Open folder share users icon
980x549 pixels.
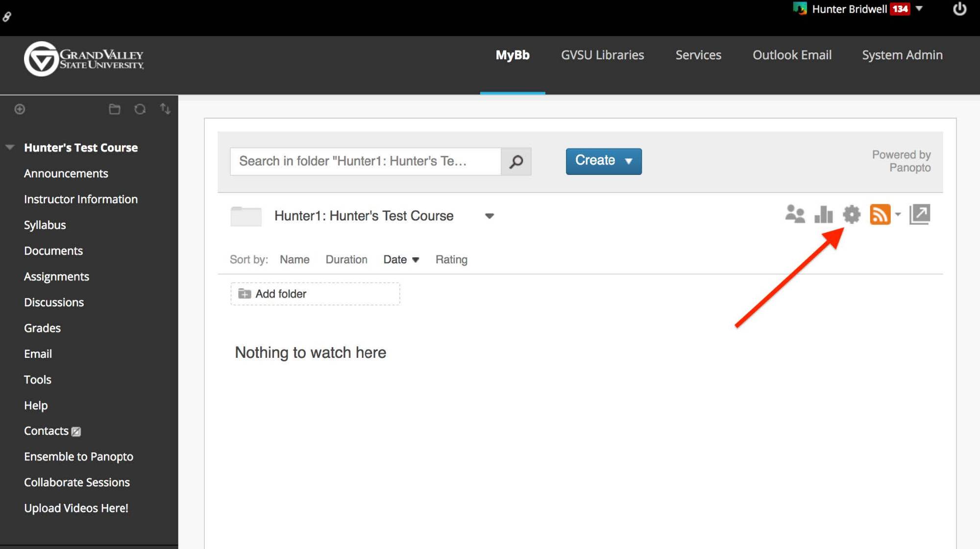click(x=794, y=214)
